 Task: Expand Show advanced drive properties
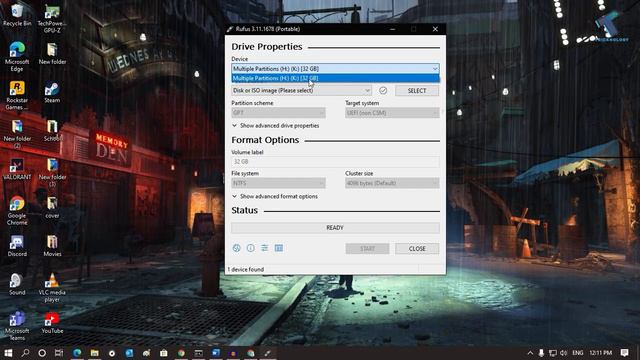(276, 126)
